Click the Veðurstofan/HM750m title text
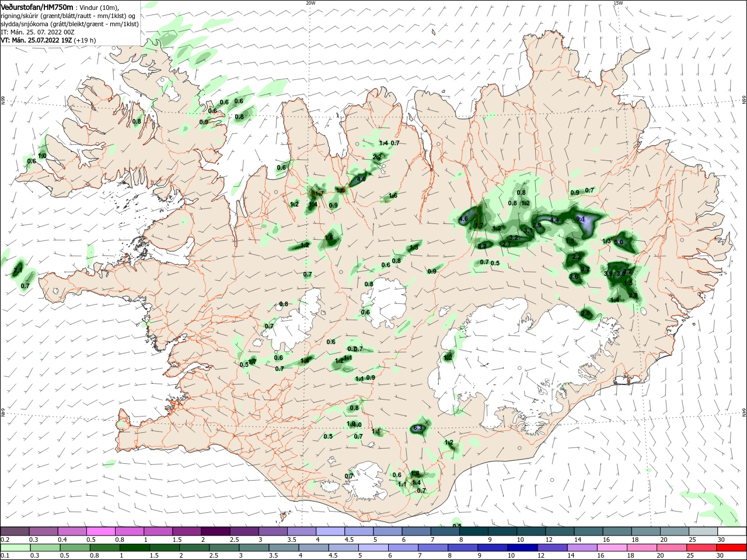 coord(37,7)
